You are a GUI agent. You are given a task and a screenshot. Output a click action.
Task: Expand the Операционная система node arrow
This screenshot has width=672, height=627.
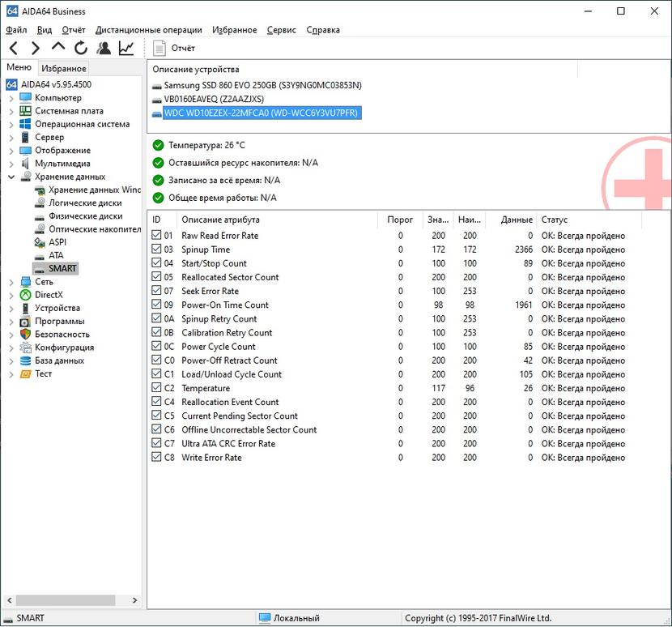[x=11, y=125]
